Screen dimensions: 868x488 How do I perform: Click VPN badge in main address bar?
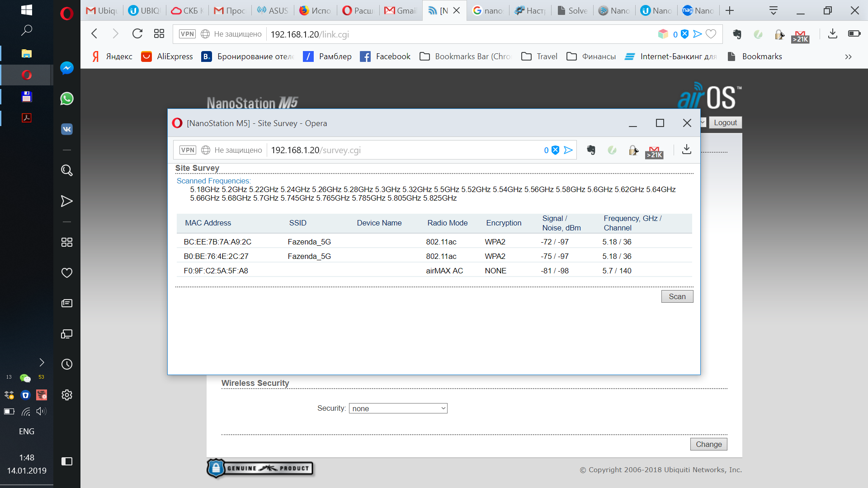(x=187, y=34)
